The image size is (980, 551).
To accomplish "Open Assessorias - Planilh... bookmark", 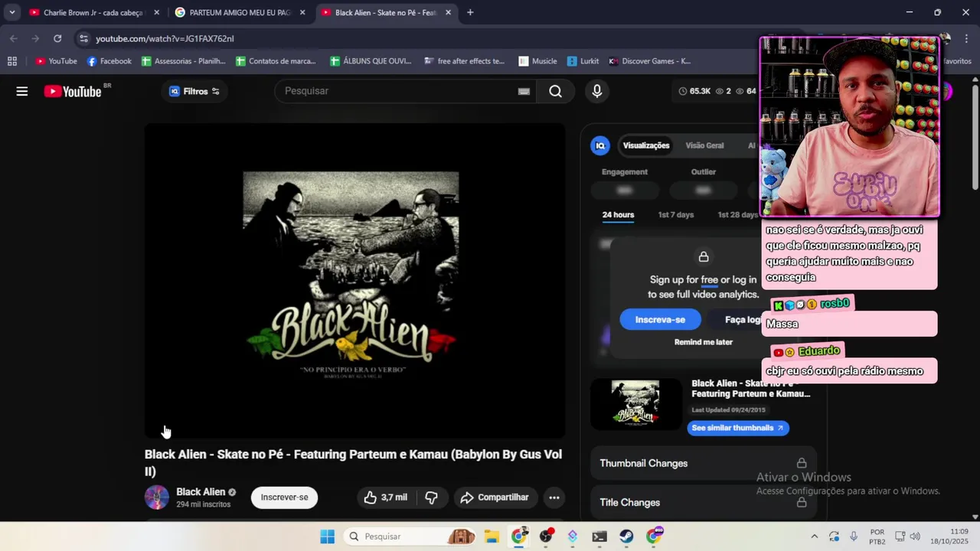I will point(184,61).
